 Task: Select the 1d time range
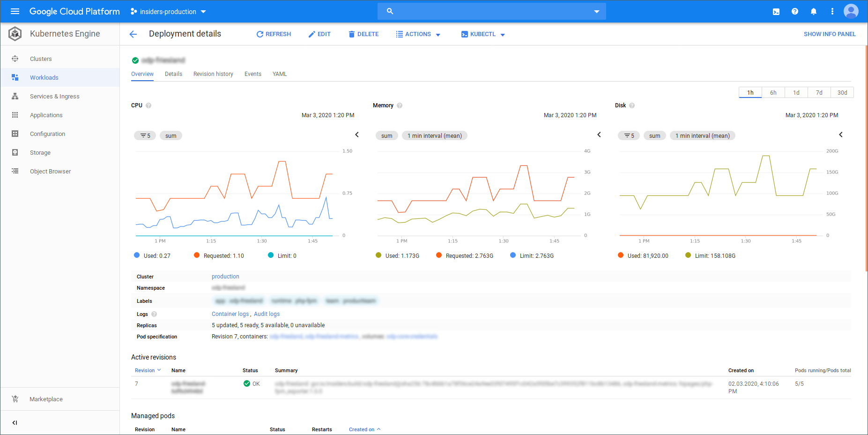(796, 92)
